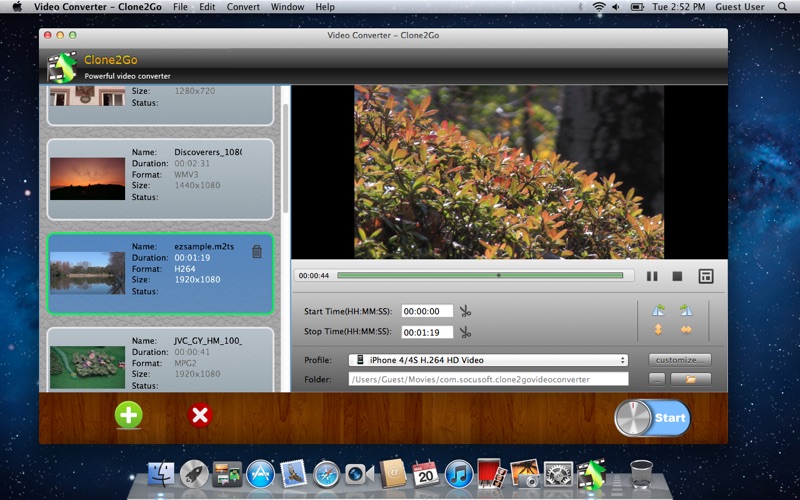Screen dimensions: 800x500
Task: Click the output Folder path field
Action: [x=488, y=380]
